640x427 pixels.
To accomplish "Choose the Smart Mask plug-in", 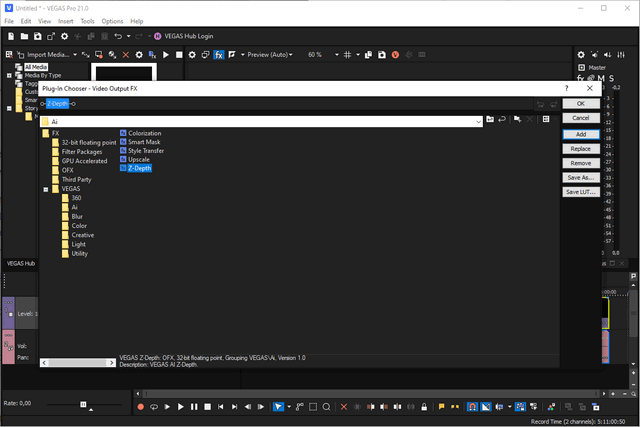I will pos(143,142).
